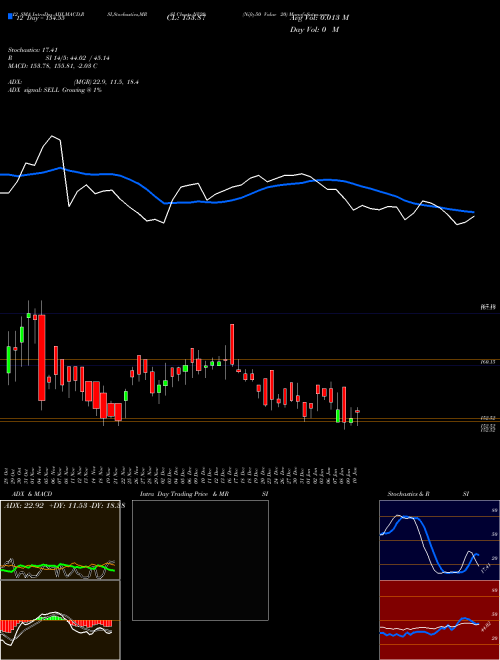Click the peak of the white price line
Viewport: 500px width, 660px height.
(x=53, y=136)
